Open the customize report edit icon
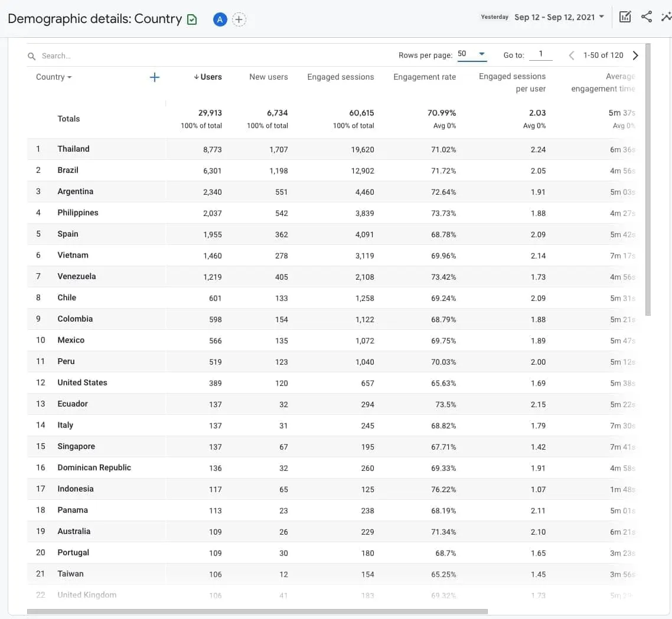The width and height of the screenshot is (672, 619). [x=625, y=17]
